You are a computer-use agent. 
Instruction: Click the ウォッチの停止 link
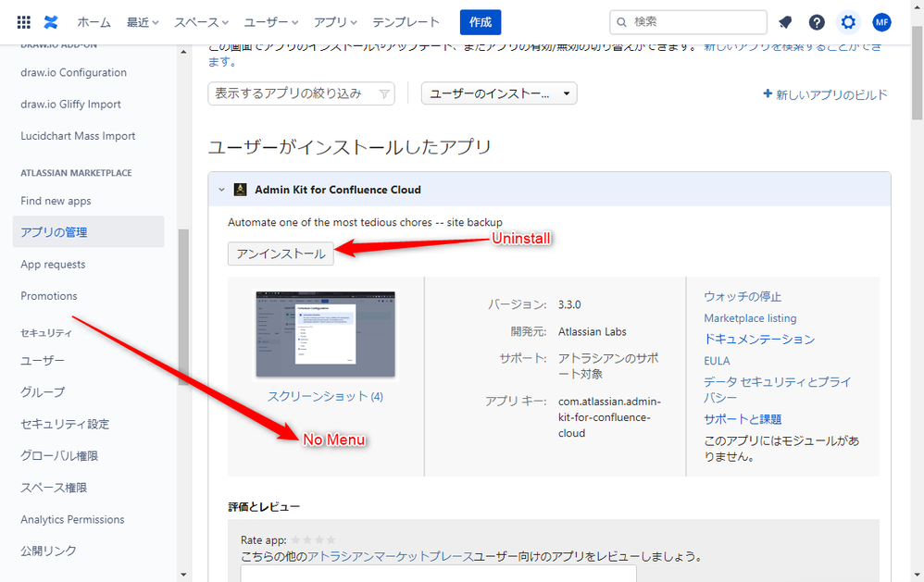[x=743, y=296]
